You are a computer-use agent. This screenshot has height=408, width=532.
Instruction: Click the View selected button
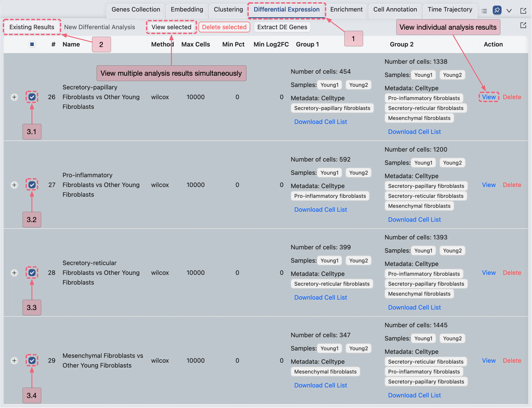(171, 27)
